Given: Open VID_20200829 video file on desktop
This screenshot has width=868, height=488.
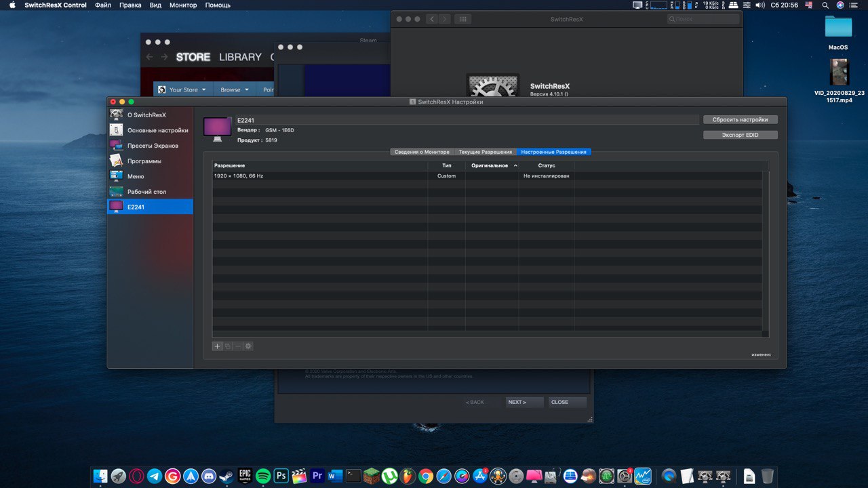Looking at the screenshot, I should pos(840,81).
